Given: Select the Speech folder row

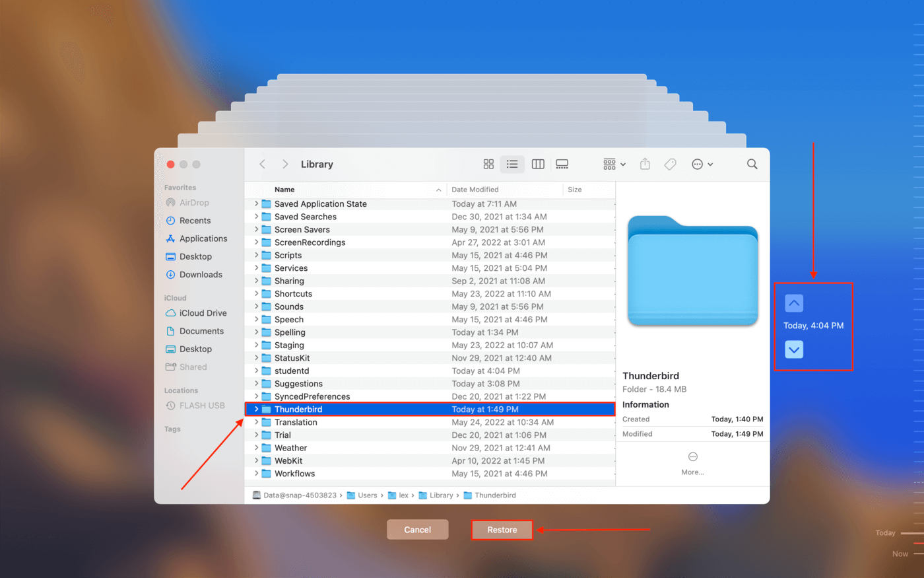Looking at the screenshot, I should tap(430, 320).
